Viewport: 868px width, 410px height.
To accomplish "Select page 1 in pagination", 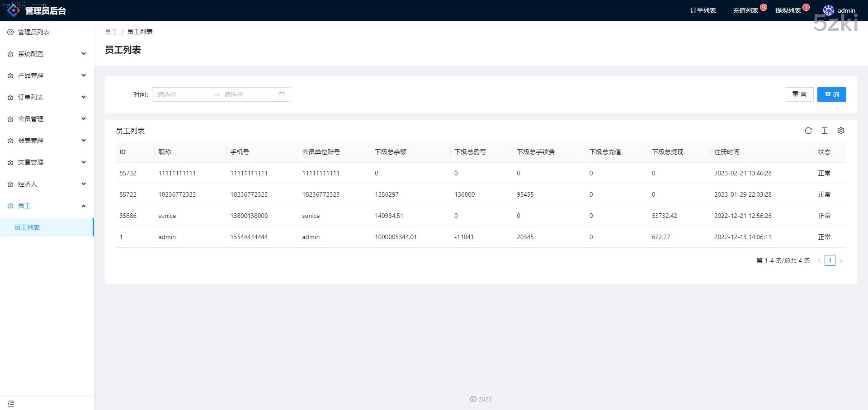I will point(830,260).
